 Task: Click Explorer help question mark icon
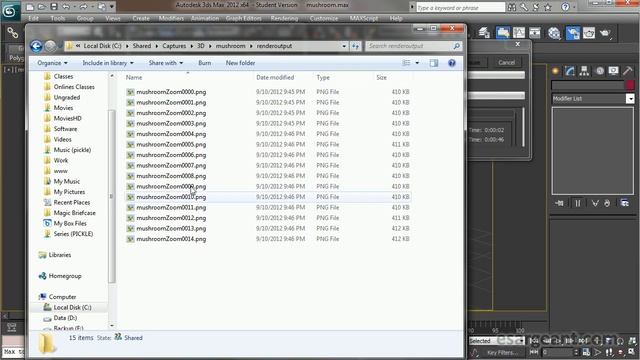coord(451,63)
